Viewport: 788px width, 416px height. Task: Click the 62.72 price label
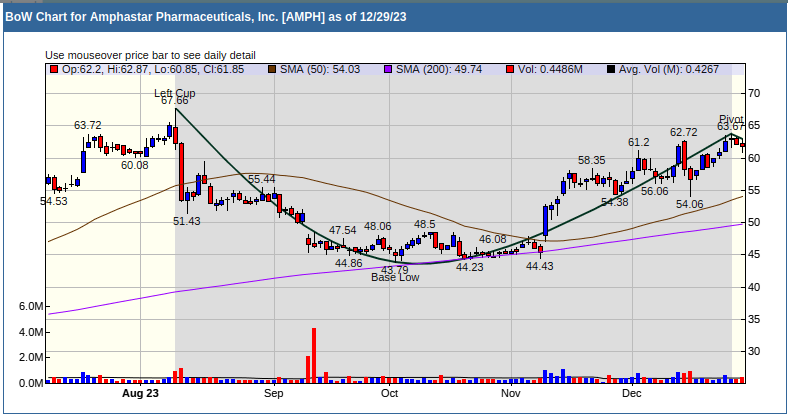pyautogui.click(x=683, y=132)
